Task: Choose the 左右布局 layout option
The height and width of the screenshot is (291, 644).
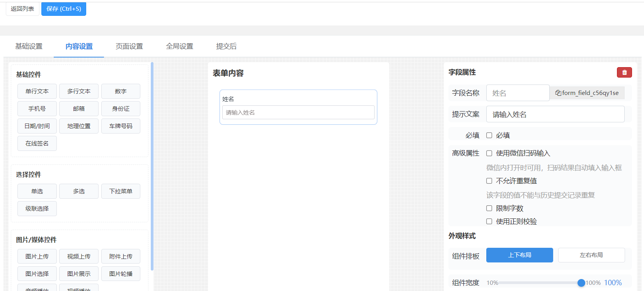Action: 591,255
